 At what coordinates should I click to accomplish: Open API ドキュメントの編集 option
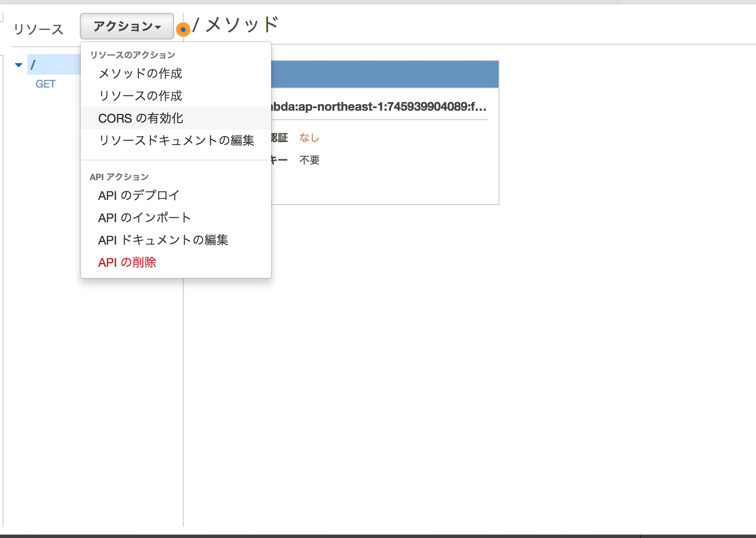tap(175, 240)
